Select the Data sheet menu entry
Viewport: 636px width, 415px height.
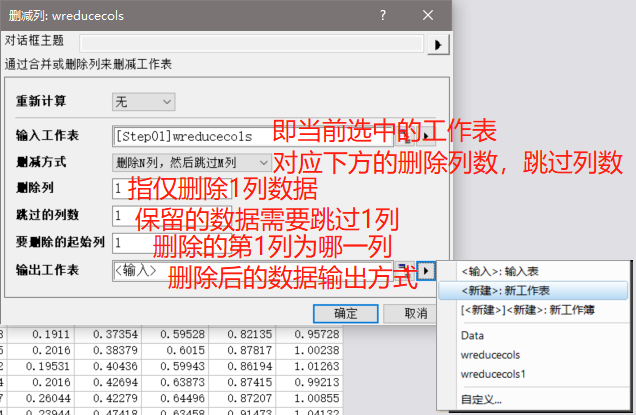[x=533, y=335]
